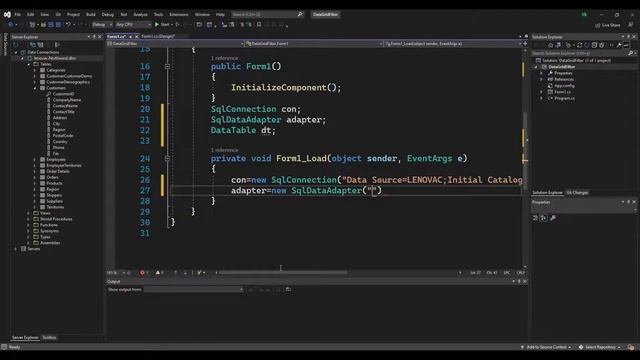The width and height of the screenshot is (640, 360).
Task: Open the File menu
Action: [x=18, y=14]
